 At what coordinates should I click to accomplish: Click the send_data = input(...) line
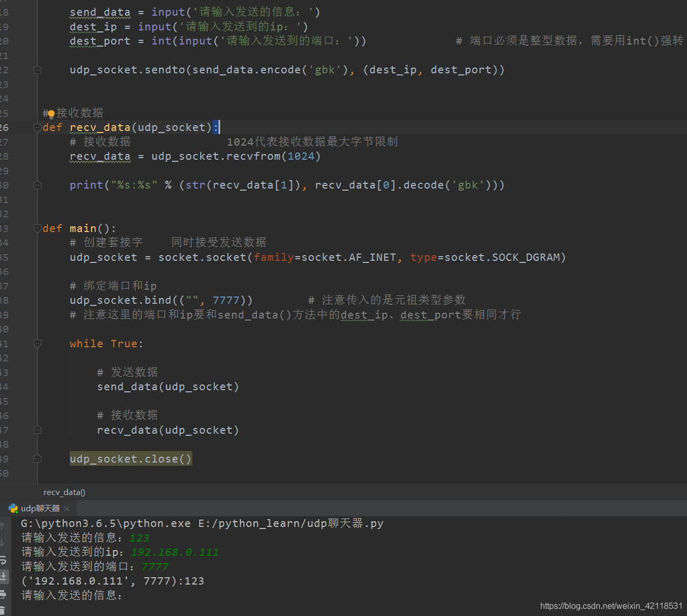coord(195,12)
